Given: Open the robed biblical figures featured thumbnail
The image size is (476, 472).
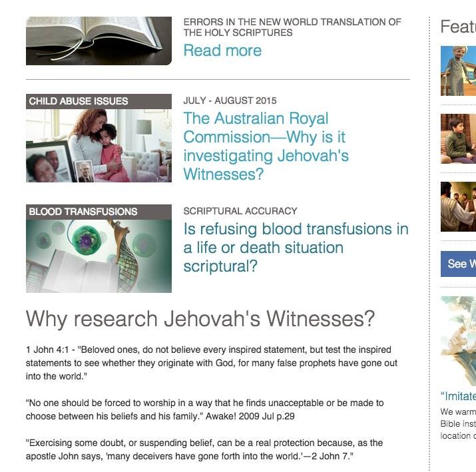Looking at the screenshot, I should [x=459, y=207].
